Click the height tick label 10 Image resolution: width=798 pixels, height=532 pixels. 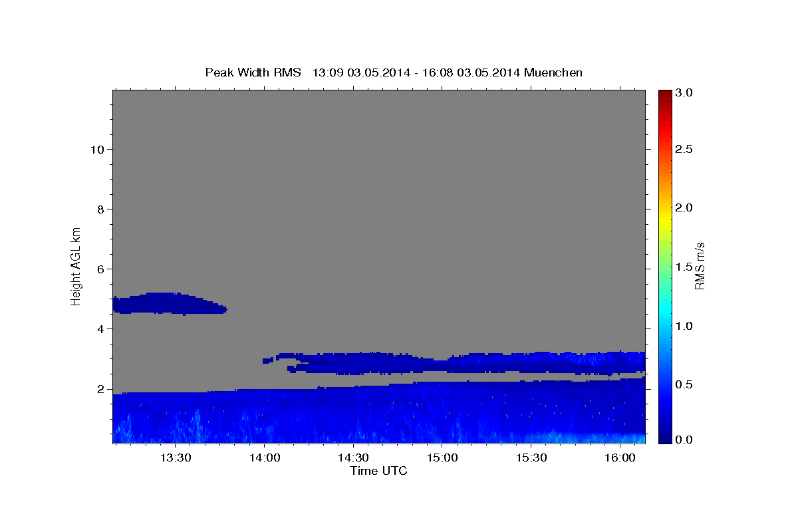pyautogui.click(x=96, y=149)
